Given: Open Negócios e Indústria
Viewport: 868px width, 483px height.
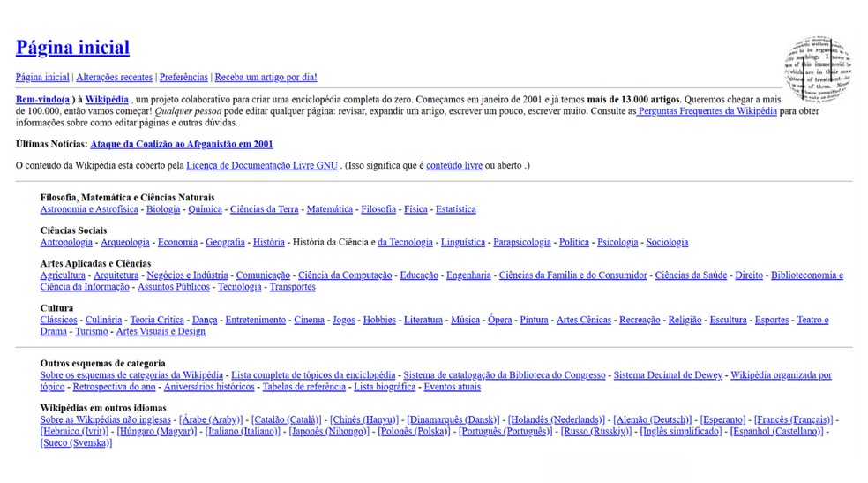Looking at the screenshot, I should (188, 275).
